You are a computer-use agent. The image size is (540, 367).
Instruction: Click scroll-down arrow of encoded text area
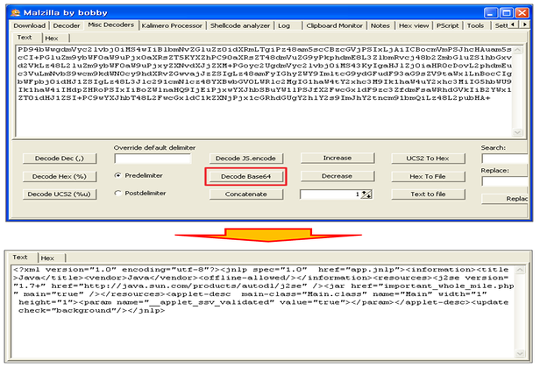pyautogui.click(x=518, y=132)
